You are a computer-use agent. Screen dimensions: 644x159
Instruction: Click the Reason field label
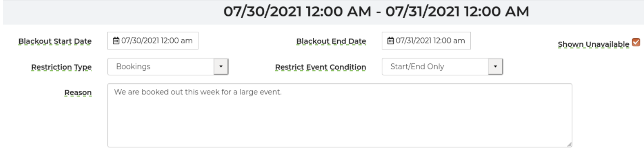click(x=78, y=92)
